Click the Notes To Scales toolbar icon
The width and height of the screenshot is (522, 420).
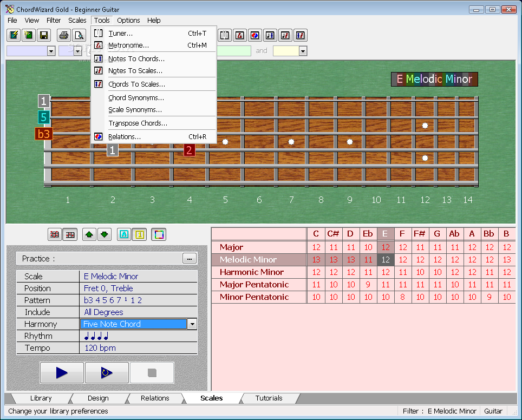[285, 35]
